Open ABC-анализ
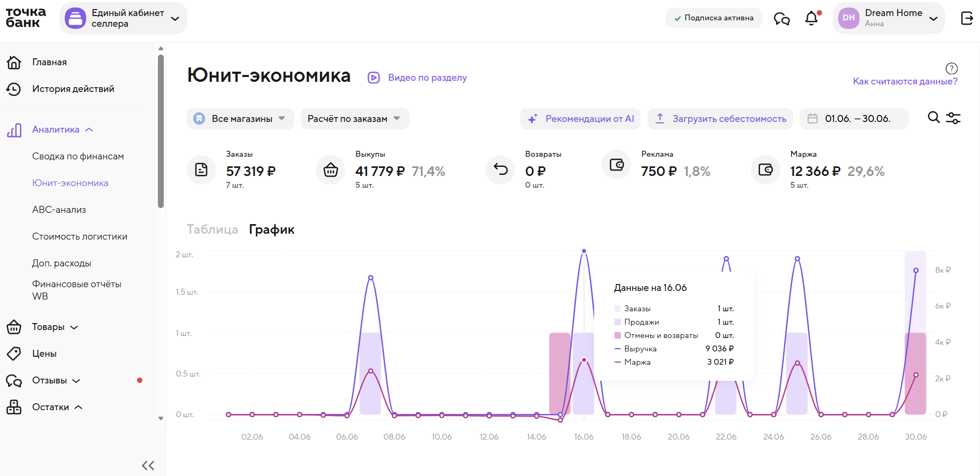980x476 pixels. (59, 210)
